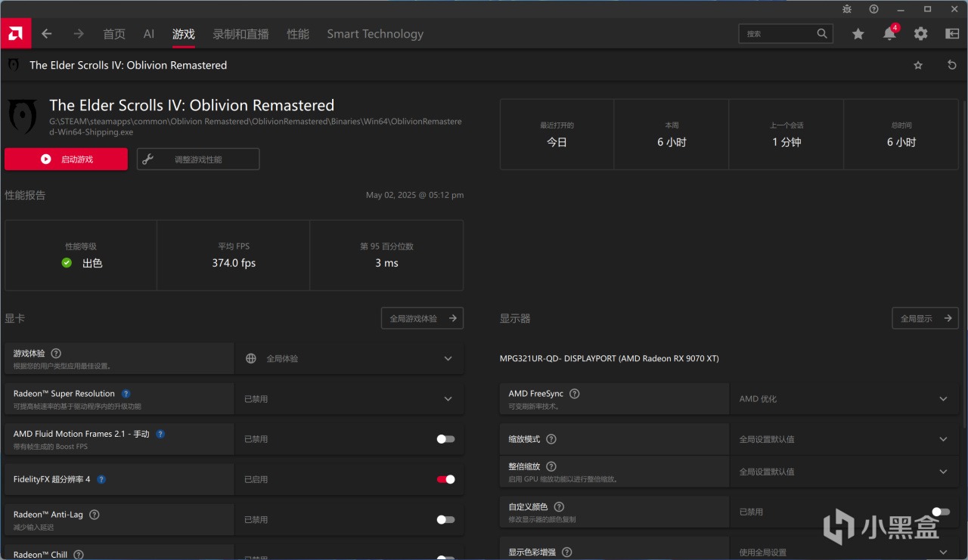Toggle the sidebar panel layout icon
The height and width of the screenshot is (560, 968).
point(952,34)
